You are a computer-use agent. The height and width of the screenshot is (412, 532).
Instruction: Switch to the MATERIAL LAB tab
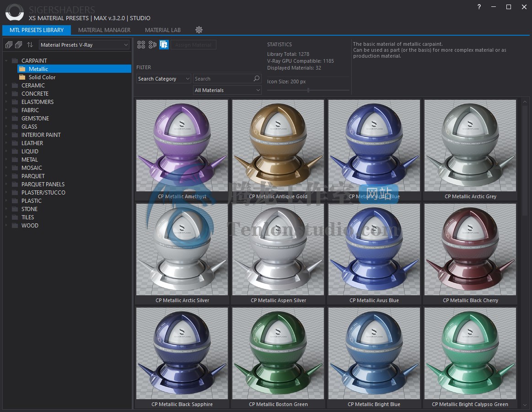[163, 30]
